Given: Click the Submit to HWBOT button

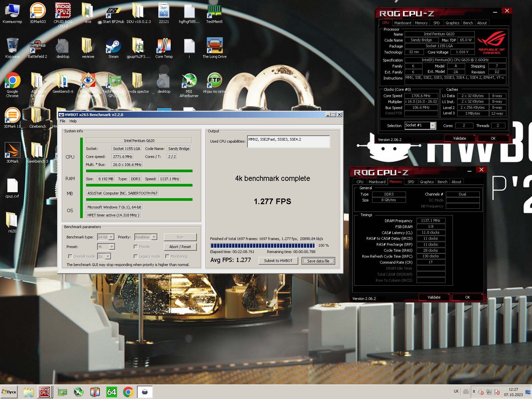Looking at the screenshot, I should point(278,261).
